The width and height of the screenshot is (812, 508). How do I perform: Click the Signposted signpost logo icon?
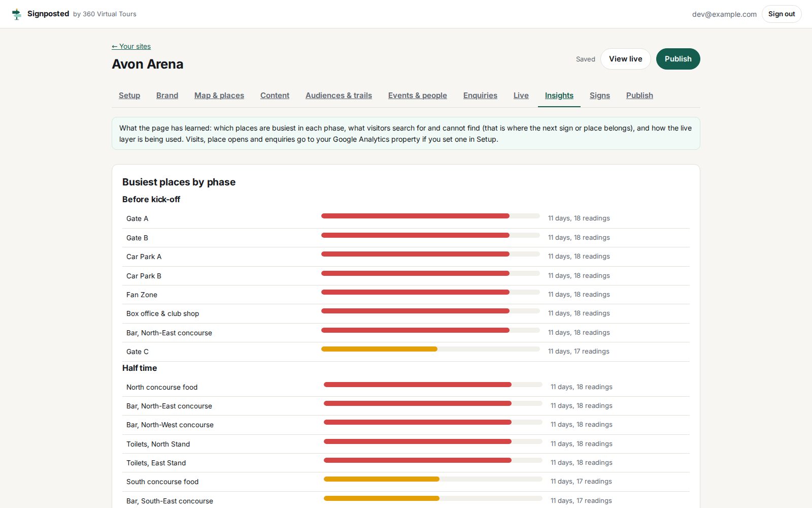(x=17, y=14)
